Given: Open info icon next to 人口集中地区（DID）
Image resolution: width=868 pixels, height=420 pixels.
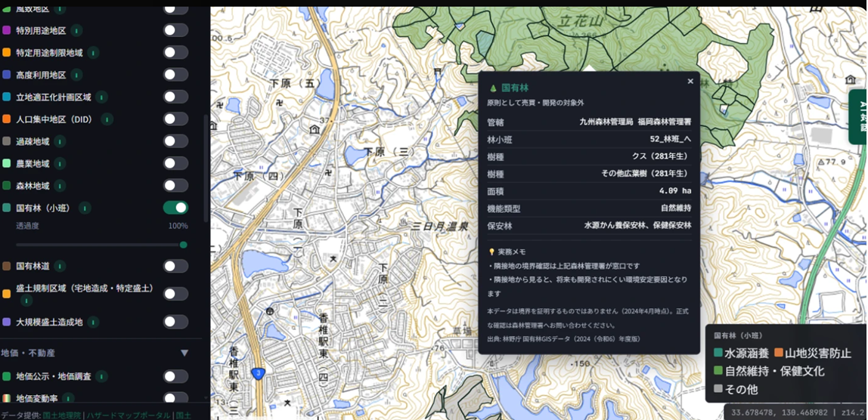Looking at the screenshot, I should (x=107, y=119).
